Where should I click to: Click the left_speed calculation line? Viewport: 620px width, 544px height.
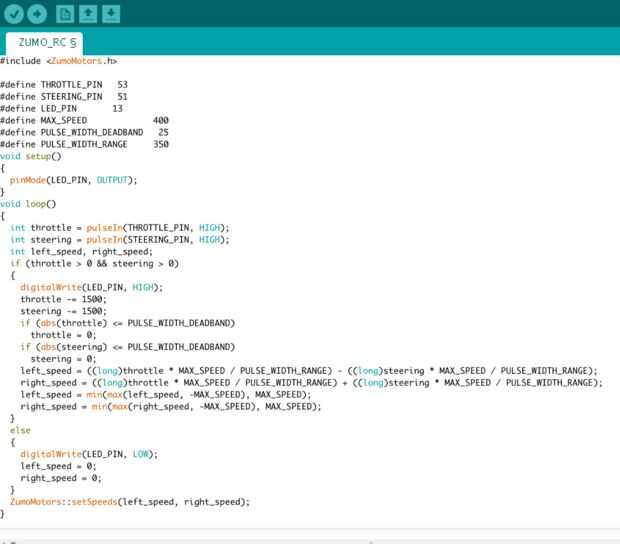click(309, 371)
